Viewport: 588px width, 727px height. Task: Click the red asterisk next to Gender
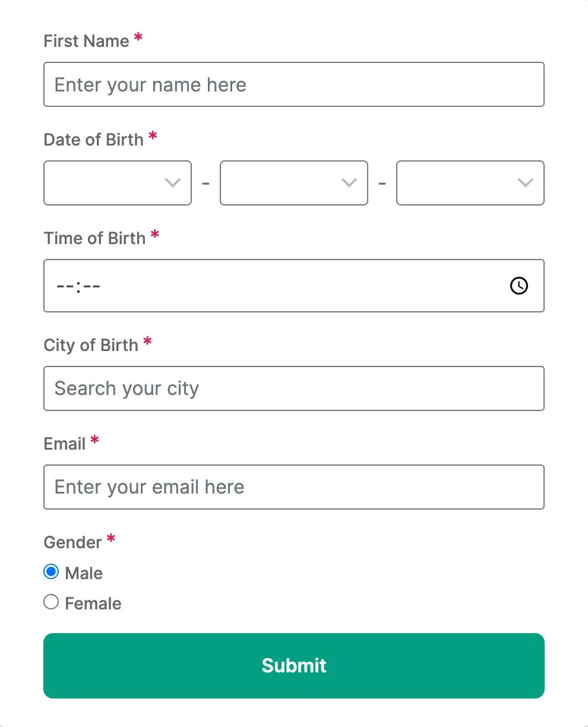pyautogui.click(x=111, y=539)
